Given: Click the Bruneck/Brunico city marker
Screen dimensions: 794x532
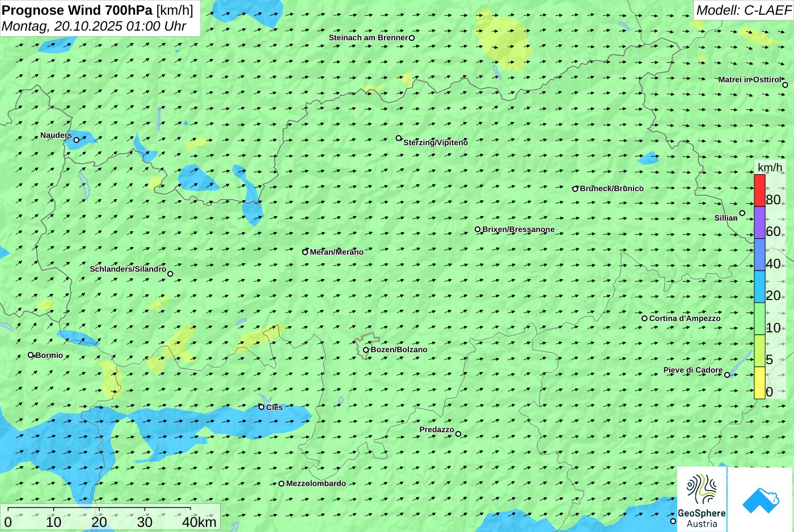Looking at the screenshot, I should tap(575, 189).
